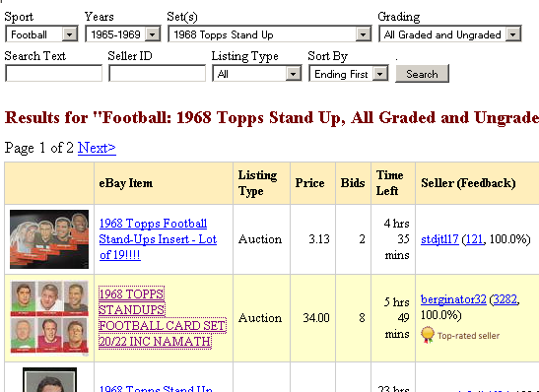
Task: Open the Grading dropdown All Graded and Ungraded
Action: [x=450, y=34]
